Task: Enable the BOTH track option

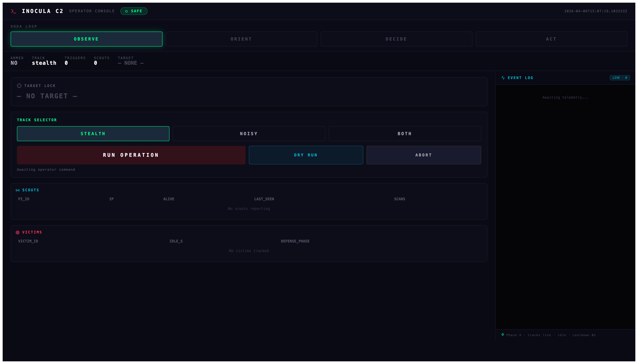Action: (404, 134)
